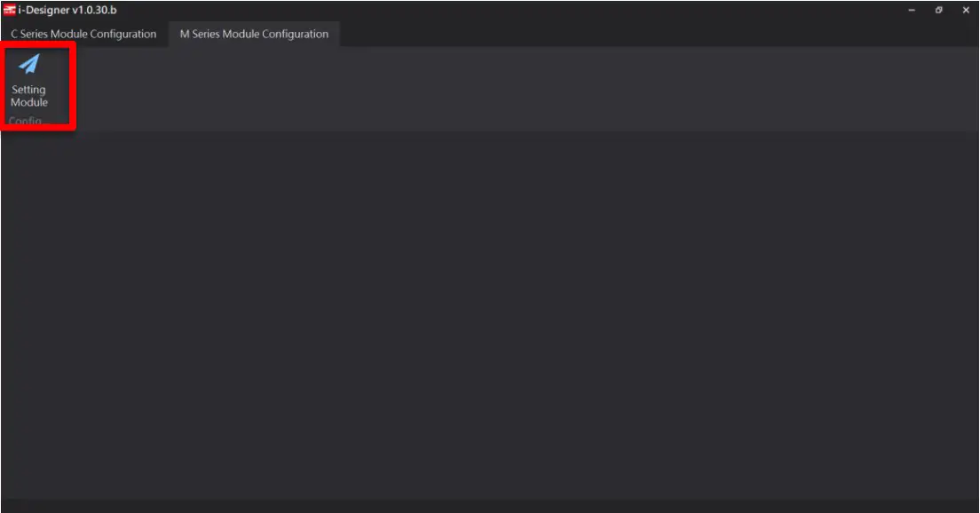This screenshot has width=980, height=513.
Task: Click empty tab strip right of M Series tab
Action: click(x=621, y=35)
